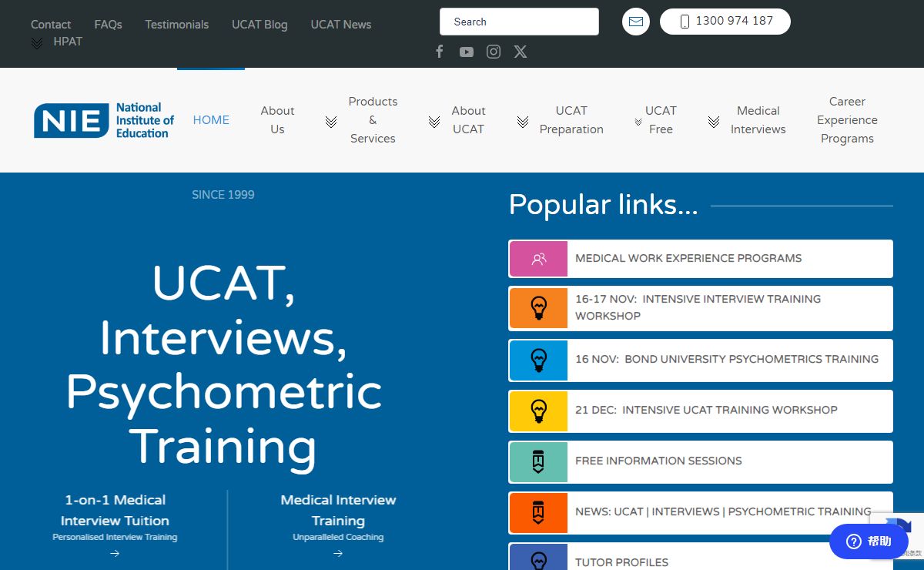Viewport: 924px width, 570px height.
Task: Open the About UCAT menu
Action: (468, 120)
